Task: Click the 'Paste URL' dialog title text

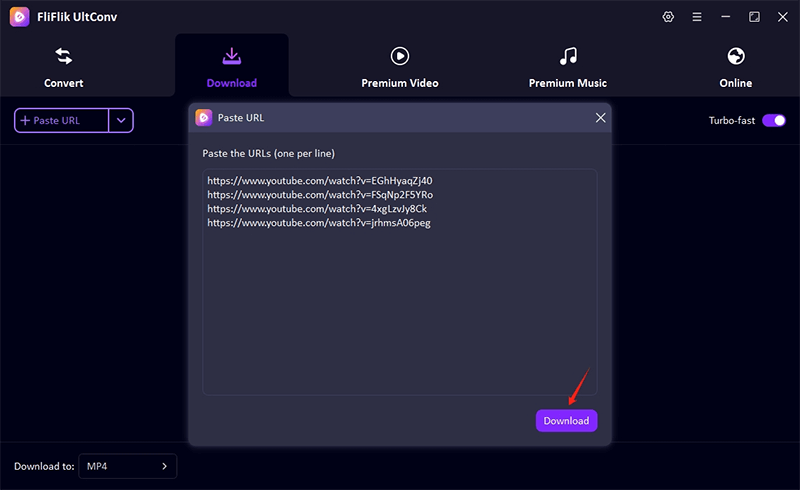Action: click(x=241, y=118)
